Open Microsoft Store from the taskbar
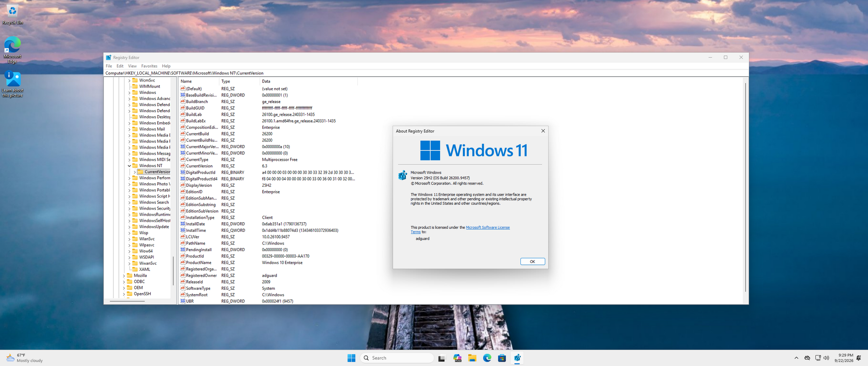 (x=502, y=358)
